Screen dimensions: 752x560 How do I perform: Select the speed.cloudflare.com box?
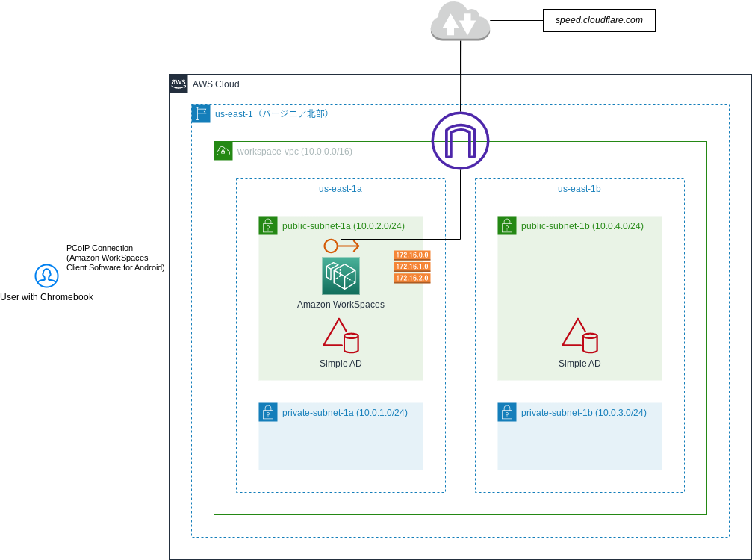(599, 21)
